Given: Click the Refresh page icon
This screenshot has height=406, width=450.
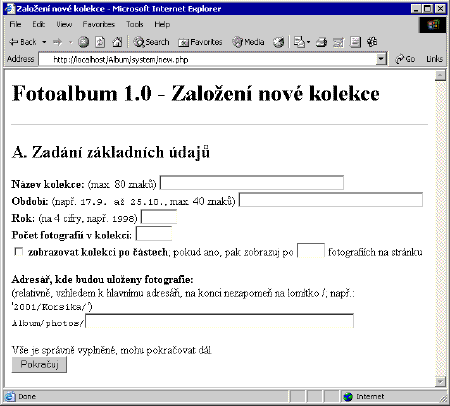Looking at the screenshot, I should [100, 42].
